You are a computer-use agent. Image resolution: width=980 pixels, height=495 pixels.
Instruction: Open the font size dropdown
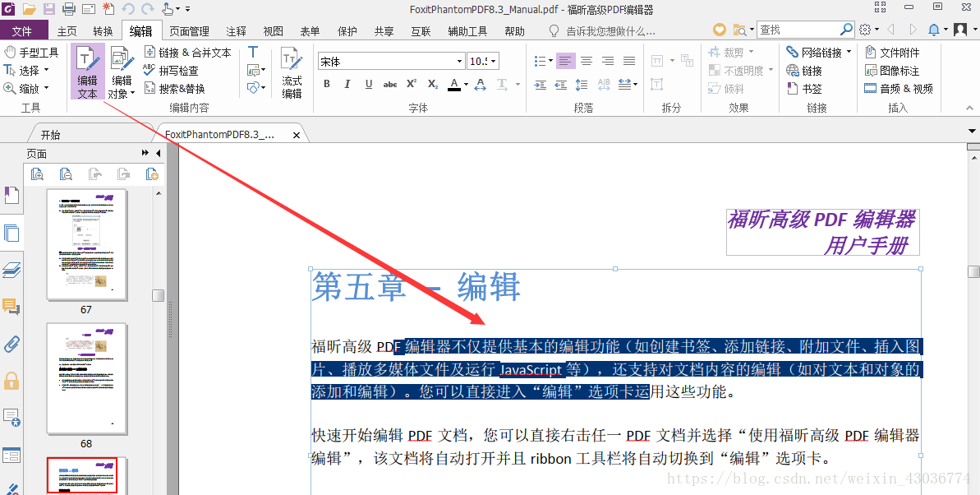click(x=494, y=62)
